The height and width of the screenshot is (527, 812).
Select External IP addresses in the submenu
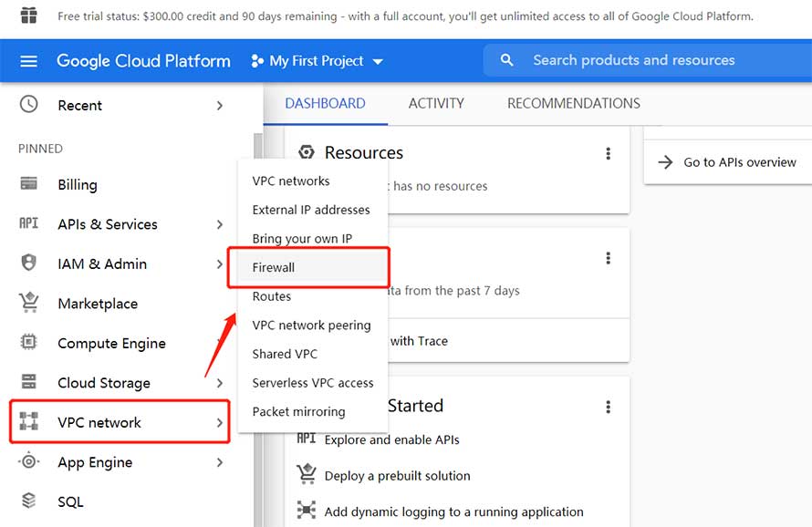313,210
